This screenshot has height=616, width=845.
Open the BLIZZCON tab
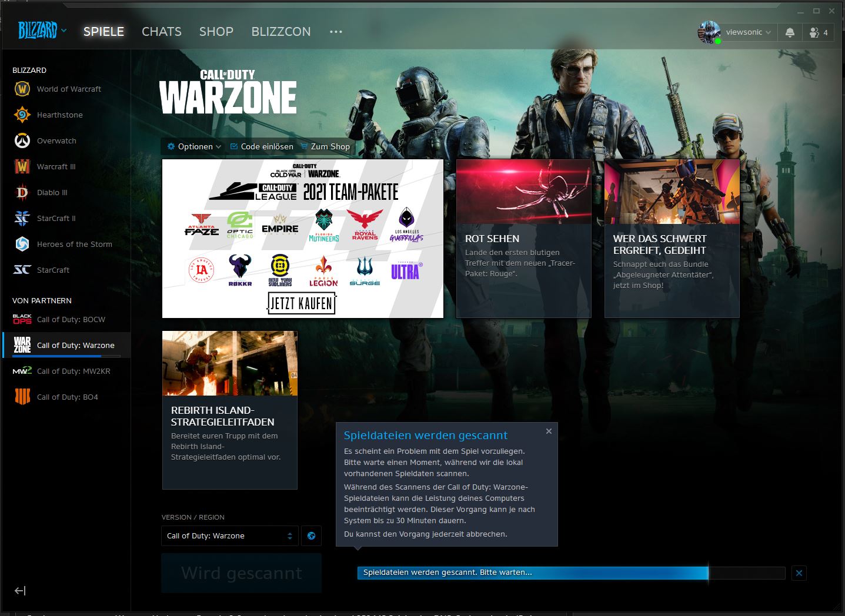281,32
